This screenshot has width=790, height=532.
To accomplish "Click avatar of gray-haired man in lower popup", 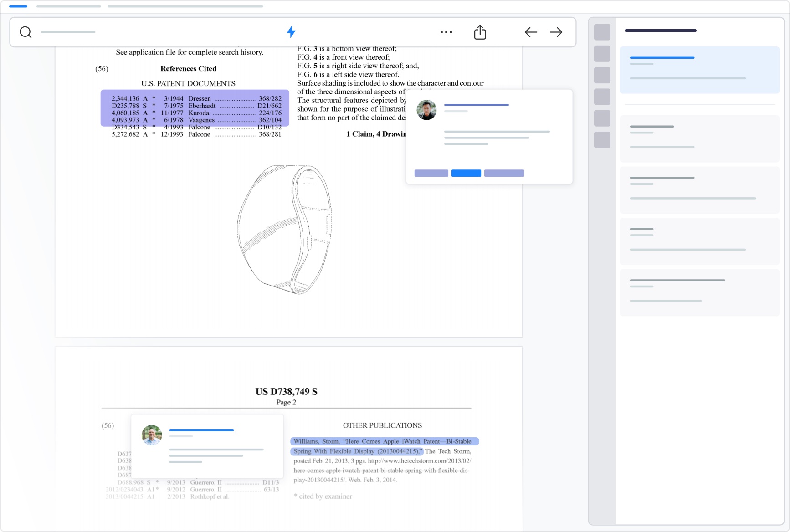I will [x=152, y=435].
